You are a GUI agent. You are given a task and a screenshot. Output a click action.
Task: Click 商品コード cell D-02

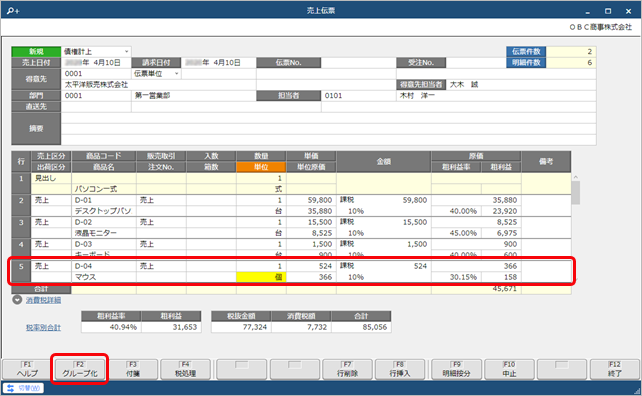click(104, 222)
